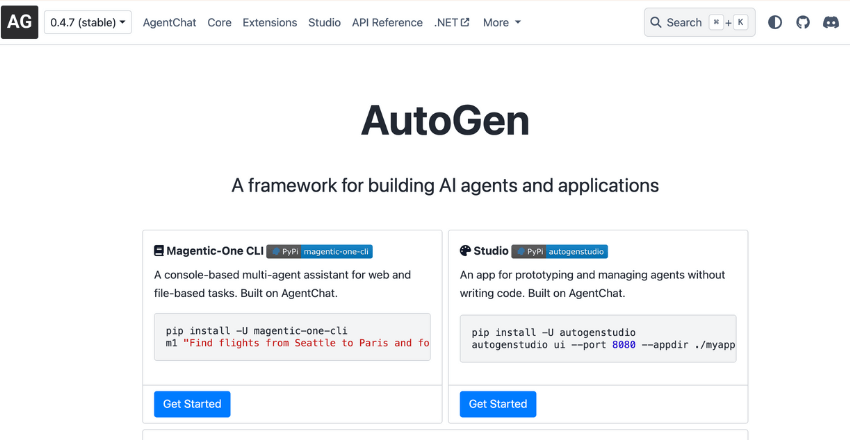The image size is (850, 440).
Task: Click the autogenstudio pip install code block
Action: [598, 339]
